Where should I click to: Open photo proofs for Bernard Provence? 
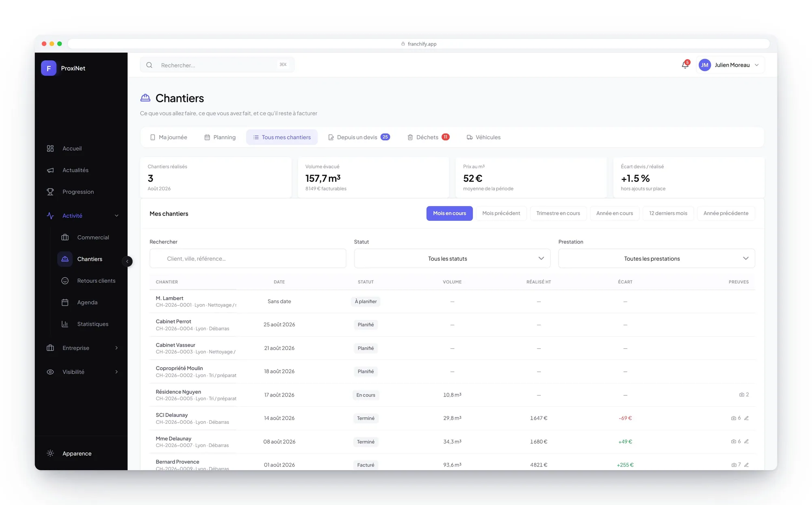click(x=736, y=465)
